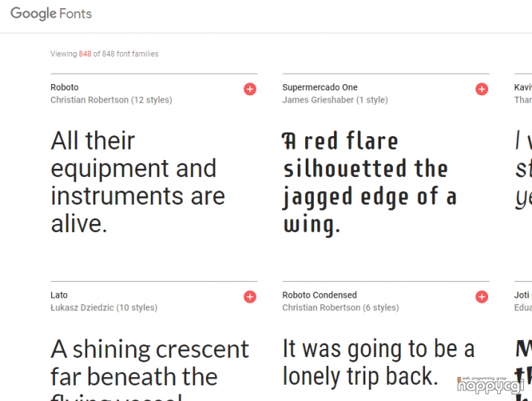Open Roboto Condensed font title

tap(320, 295)
